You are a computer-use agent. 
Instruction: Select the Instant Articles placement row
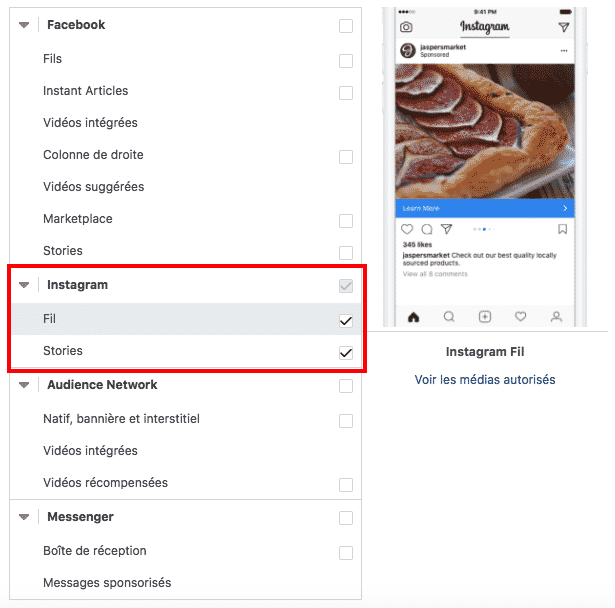(x=186, y=91)
